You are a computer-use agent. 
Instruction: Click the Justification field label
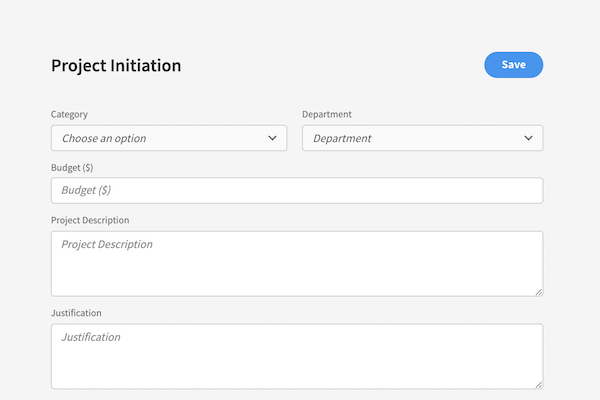76,313
